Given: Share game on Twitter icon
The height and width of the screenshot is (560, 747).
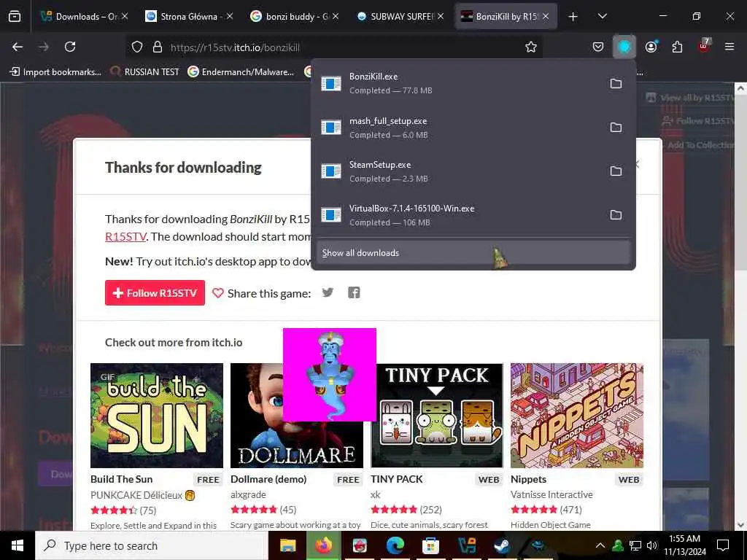Looking at the screenshot, I should pyautogui.click(x=328, y=292).
